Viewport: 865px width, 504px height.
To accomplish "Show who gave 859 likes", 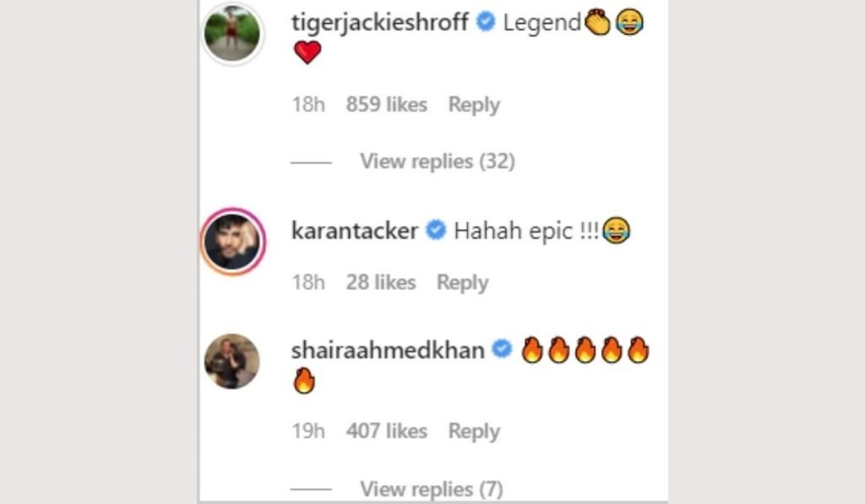I will (387, 105).
